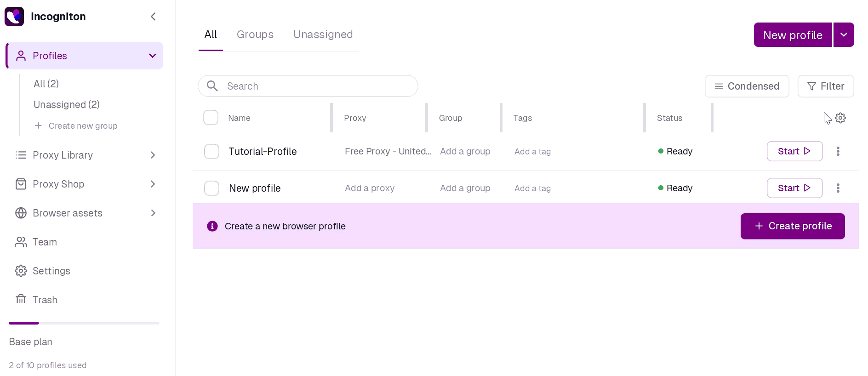Open Tutorial-Profile three-dot options menu
The width and height of the screenshot is (868, 376).
[838, 151]
